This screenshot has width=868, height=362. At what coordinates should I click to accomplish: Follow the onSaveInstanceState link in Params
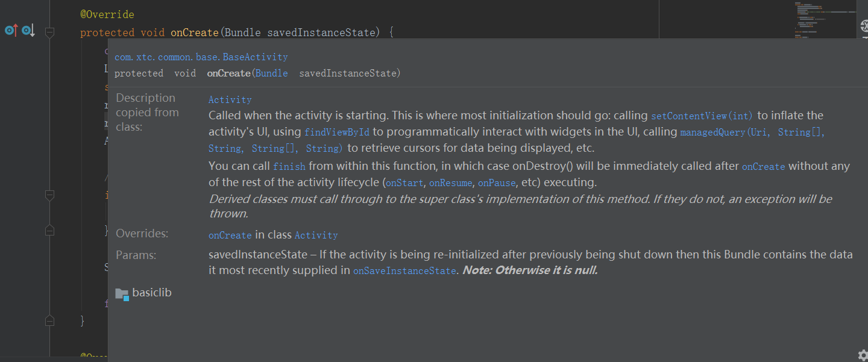point(404,271)
